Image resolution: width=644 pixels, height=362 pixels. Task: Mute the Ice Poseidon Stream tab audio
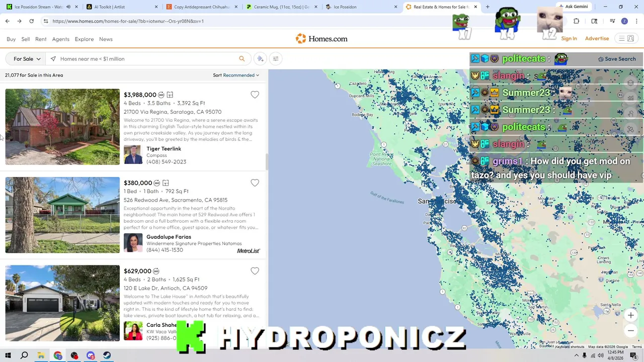coord(68,7)
